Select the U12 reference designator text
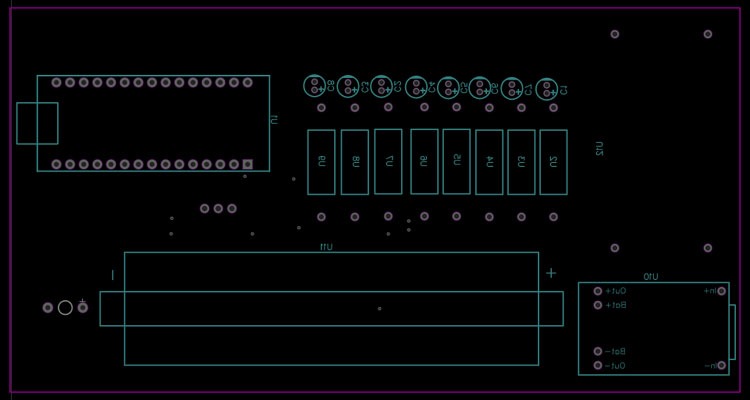The height and width of the screenshot is (400, 750). 600,151
